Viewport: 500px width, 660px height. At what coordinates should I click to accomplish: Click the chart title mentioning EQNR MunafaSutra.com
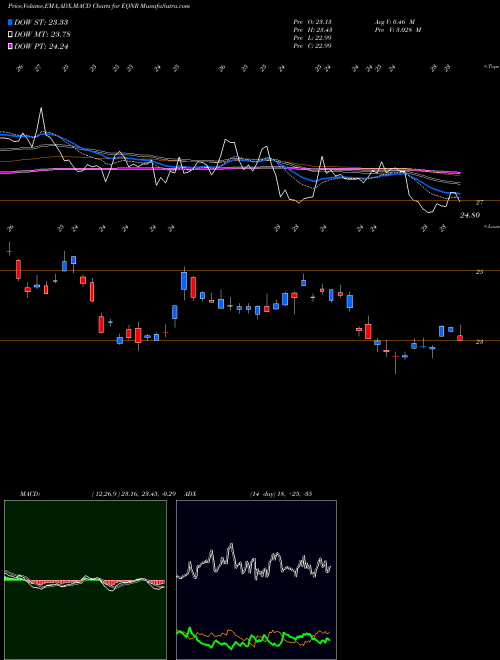coord(99,6)
